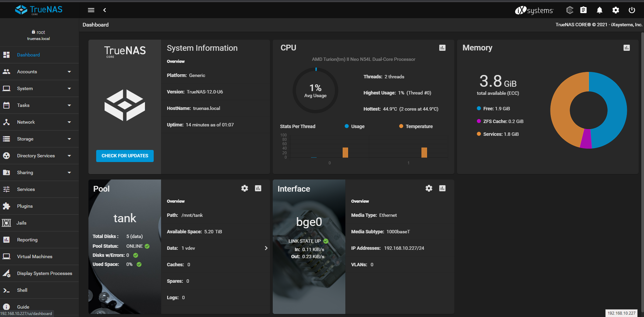Click the Jails icon

(6, 223)
